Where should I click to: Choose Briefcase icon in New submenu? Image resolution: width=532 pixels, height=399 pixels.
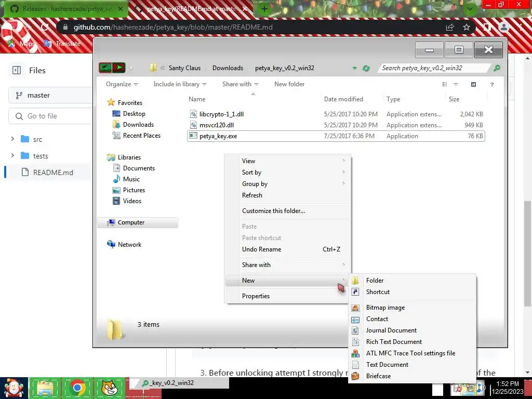point(355,376)
